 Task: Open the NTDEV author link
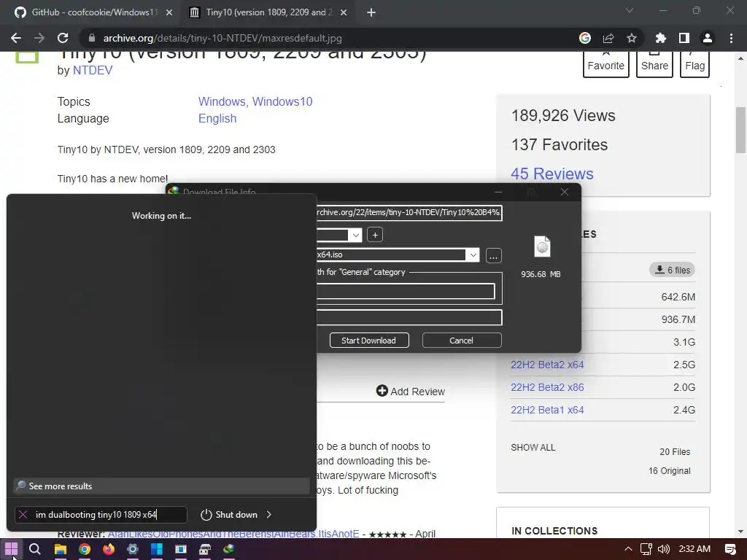click(x=93, y=70)
